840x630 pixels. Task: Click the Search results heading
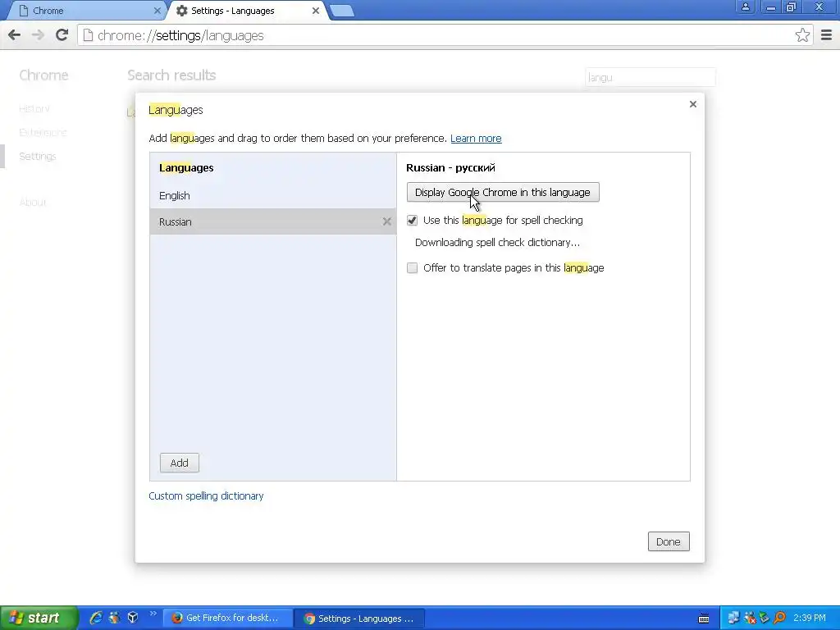171,75
